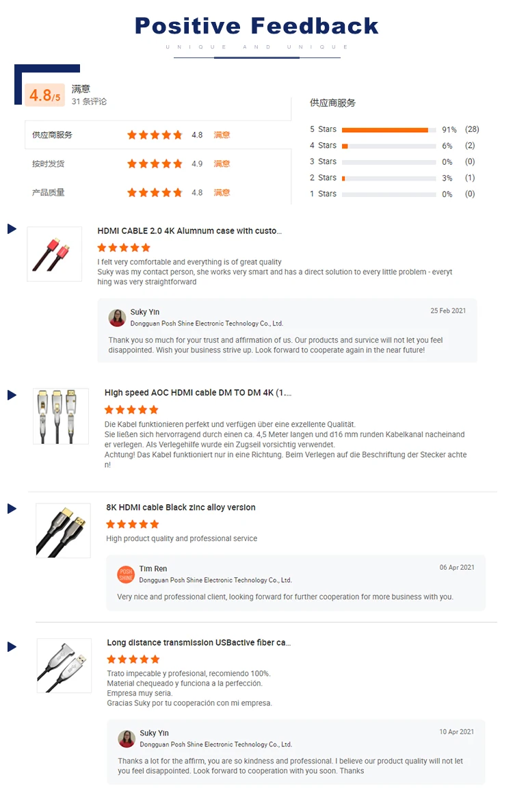The width and height of the screenshot is (513, 812).
Task: Open the HDMI CABLE 2.0 4K Alumnum title
Action: pyautogui.click(x=189, y=231)
